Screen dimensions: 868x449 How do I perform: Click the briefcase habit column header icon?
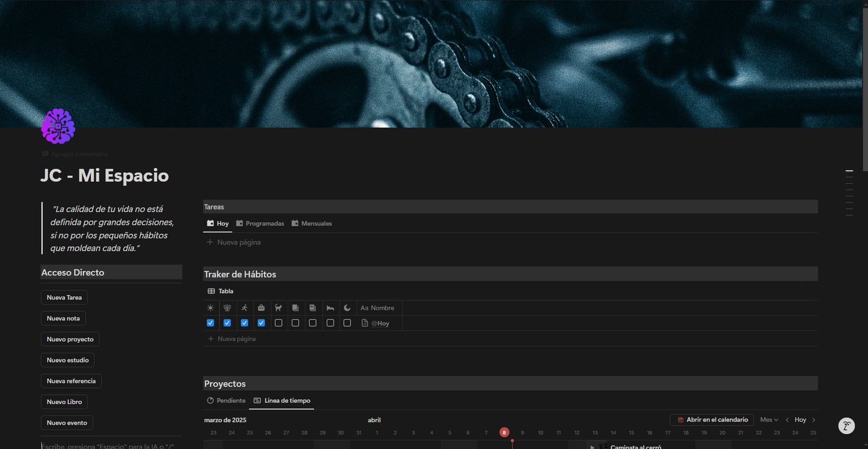pos(261,308)
